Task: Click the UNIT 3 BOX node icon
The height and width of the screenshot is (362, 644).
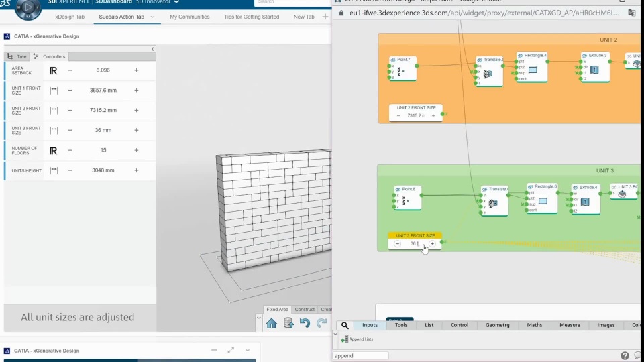Action: (622, 194)
